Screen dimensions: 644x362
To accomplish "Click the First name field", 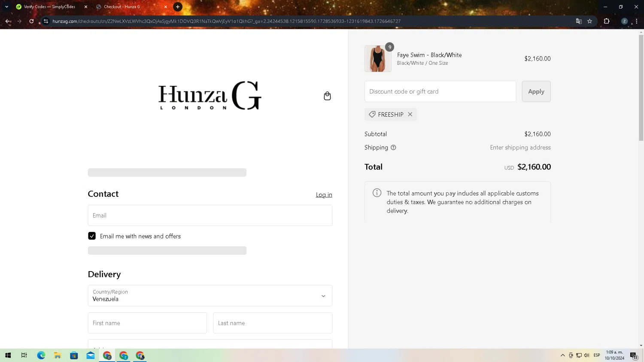I will tap(147, 323).
